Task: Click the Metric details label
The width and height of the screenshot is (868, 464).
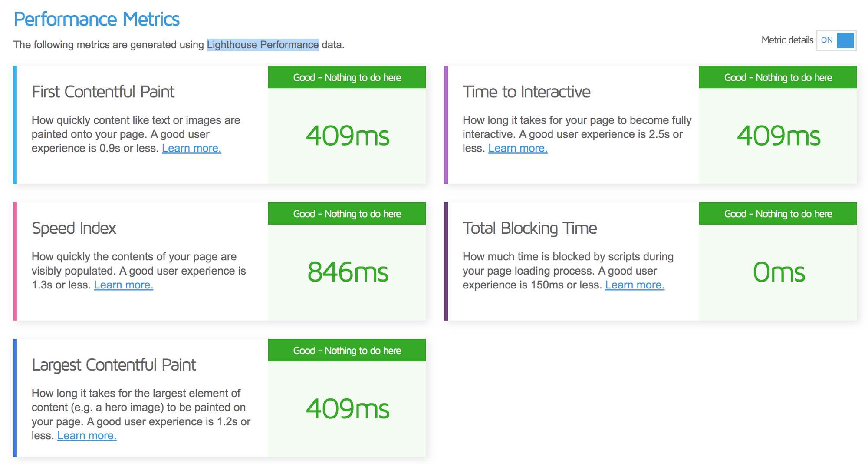Action: (787, 40)
